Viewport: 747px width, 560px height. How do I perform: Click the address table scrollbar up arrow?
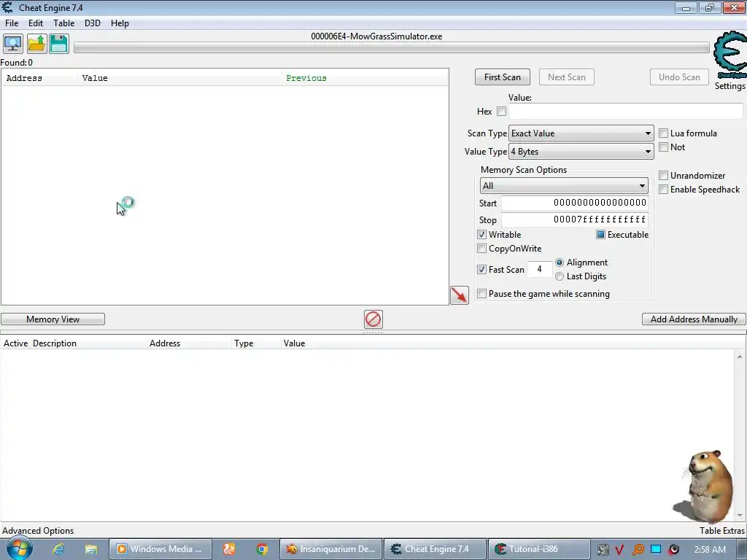click(x=740, y=356)
